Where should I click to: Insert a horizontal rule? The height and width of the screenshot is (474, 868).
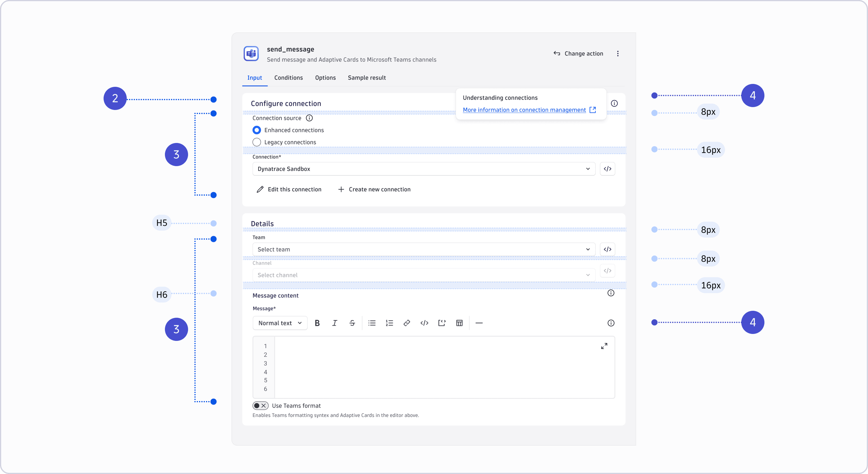point(479,323)
